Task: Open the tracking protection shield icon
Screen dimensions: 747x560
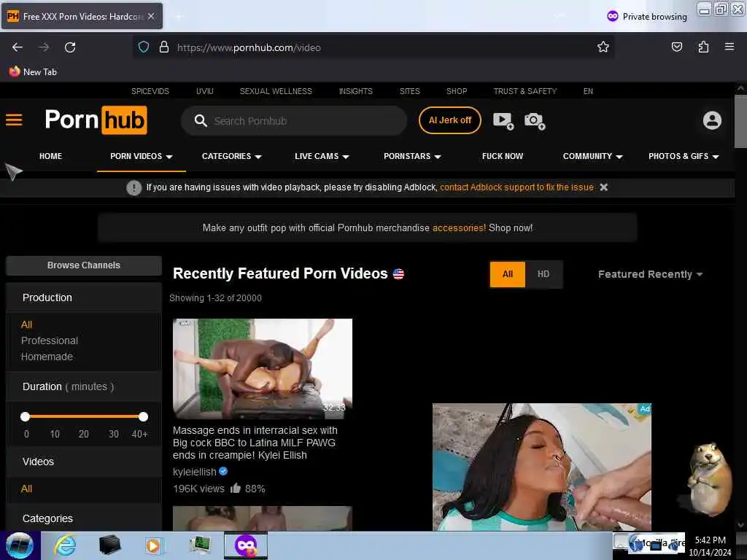Action: 144,47
